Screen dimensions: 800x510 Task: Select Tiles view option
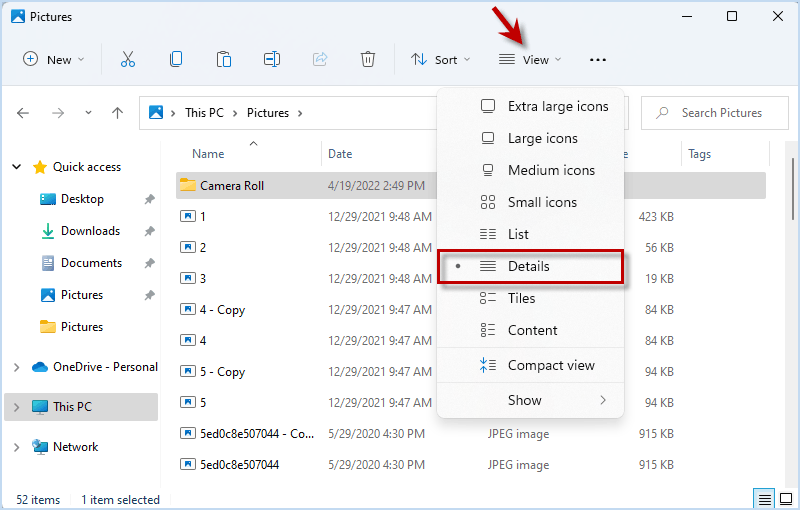pyautogui.click(x=531, y=298)
